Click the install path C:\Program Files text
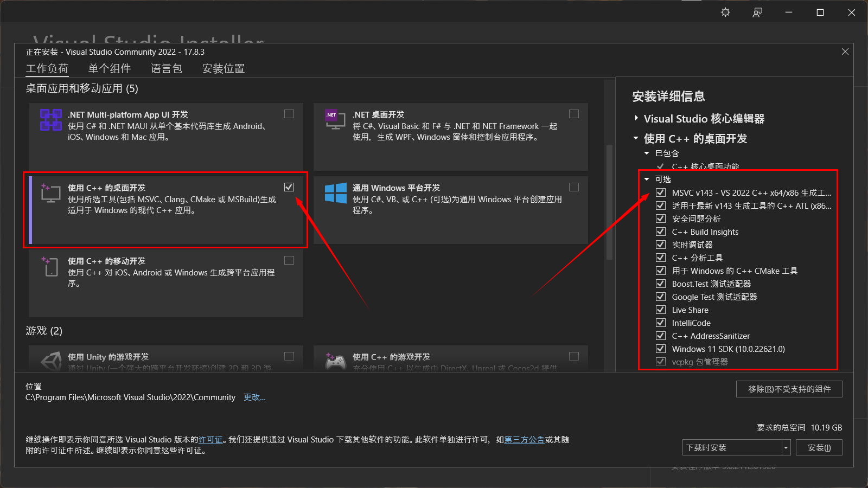The width and height of the screenshot is (868, 488). [x=130, y=397]
